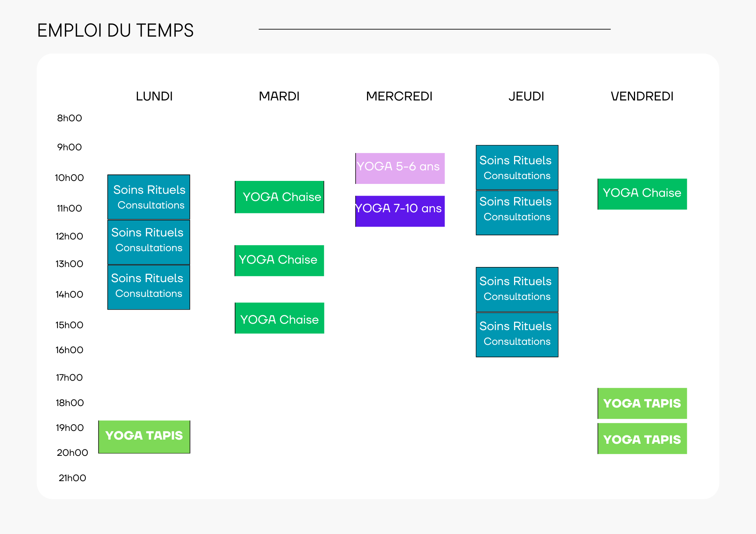Viewport: 756px width, 534px height.
Task: Click the YOGA 5-6 ans block
Action: 400,168
